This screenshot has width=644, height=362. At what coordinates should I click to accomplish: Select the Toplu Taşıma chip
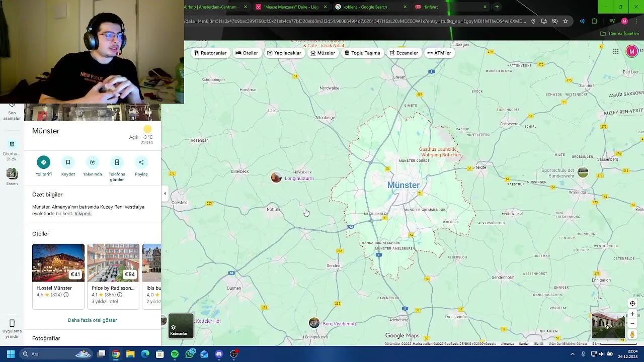pos(362,53)
